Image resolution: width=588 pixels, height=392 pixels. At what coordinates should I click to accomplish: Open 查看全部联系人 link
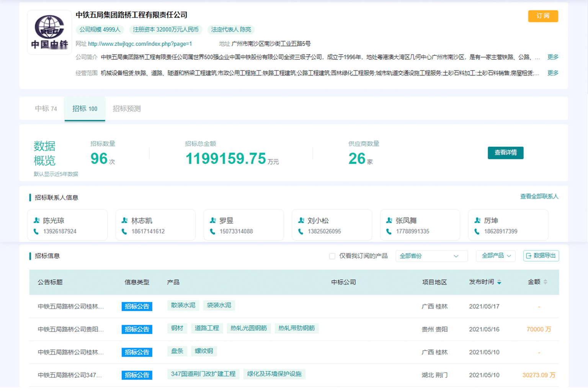[x=539, y=196]
